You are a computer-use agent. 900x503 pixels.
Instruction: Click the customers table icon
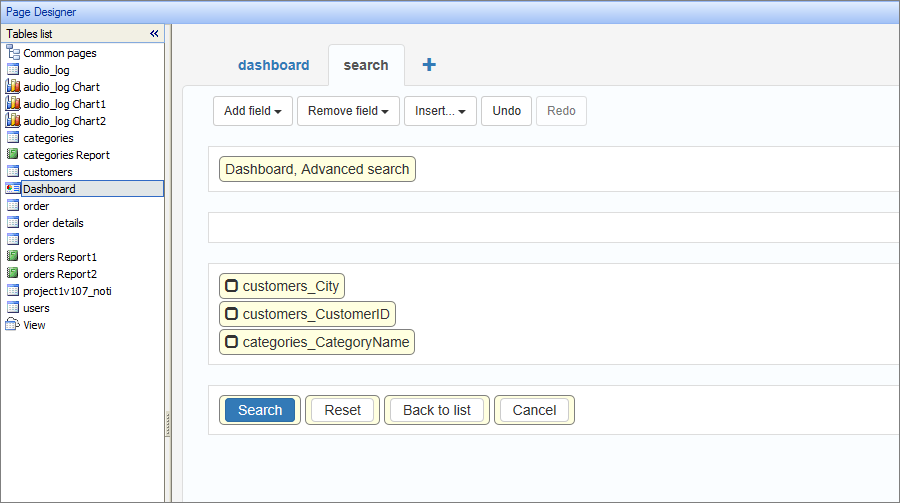(13, 172)
